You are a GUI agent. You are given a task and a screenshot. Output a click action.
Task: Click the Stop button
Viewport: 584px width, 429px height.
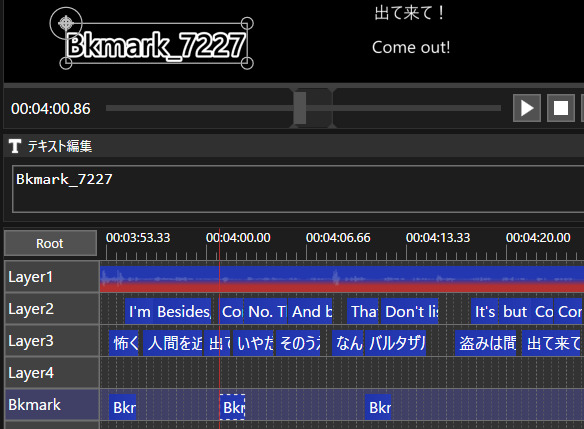[x=561, y=108]
